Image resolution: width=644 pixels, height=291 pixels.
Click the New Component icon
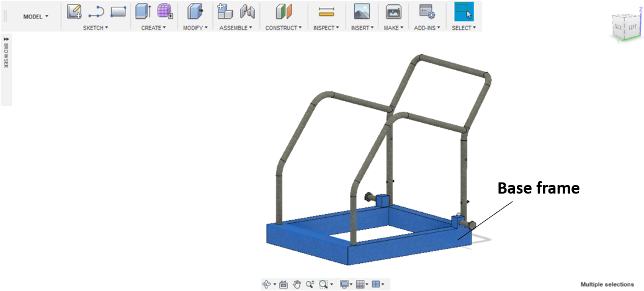pyautogui.click(x=225, y=12)
